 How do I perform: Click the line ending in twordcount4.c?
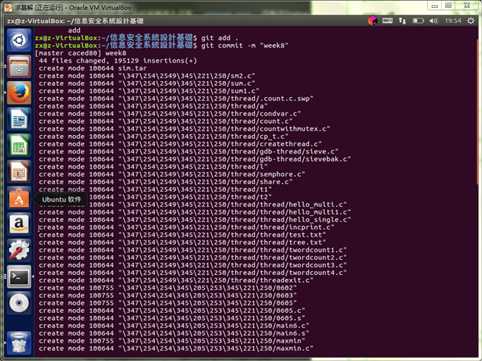click(193, 273)
